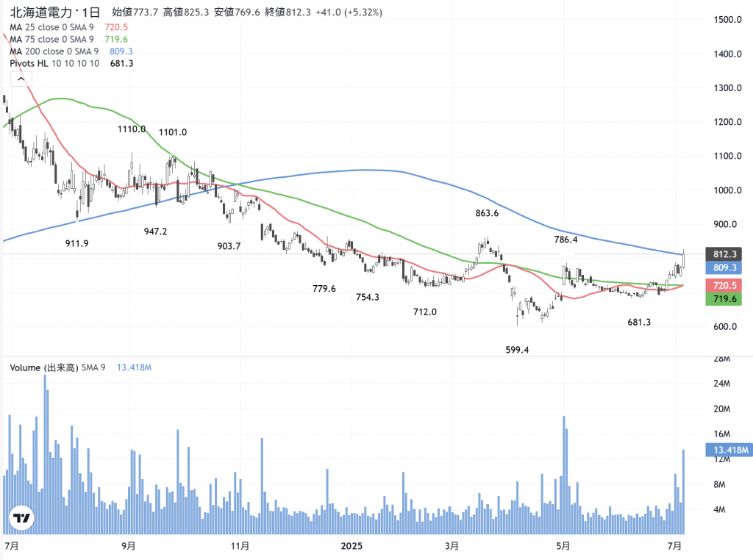Click the 1101.0 pivot high label
Image resolution: width=753 pixels, height=560 pixels.
point(173,132)
